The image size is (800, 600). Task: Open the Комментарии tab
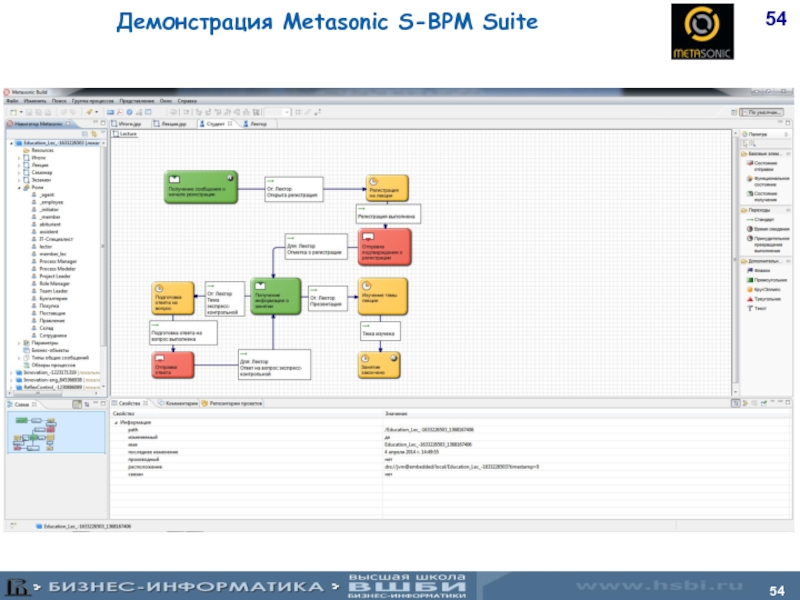coord(180,403)
